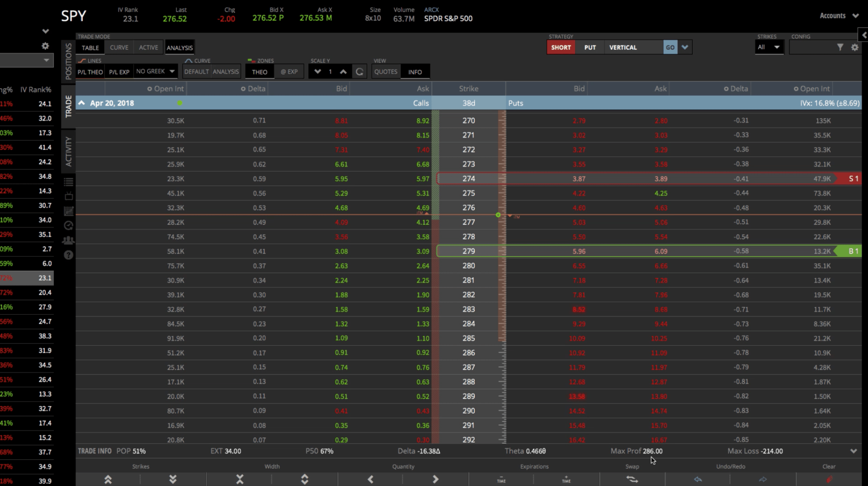The height and width of the screenshot is (486, 868).
Task: Switch to the ANALYSIS tab
Action: pos(179,48)
